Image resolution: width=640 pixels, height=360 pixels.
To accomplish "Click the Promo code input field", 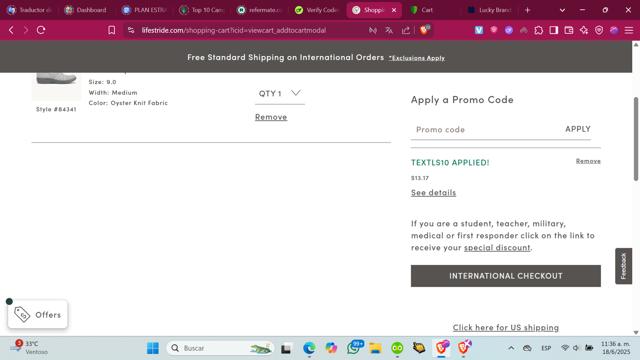I will click(x=486, y=129).
